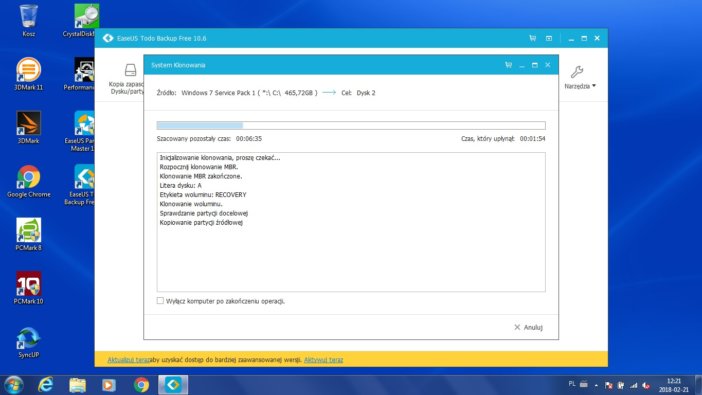Click the network signal tray icon

pos(634,385)
